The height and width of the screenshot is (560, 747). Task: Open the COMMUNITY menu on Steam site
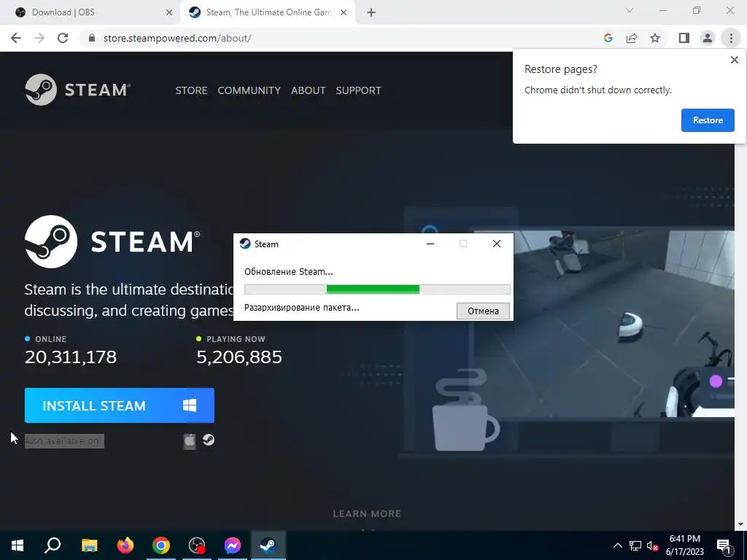point(249,90)
